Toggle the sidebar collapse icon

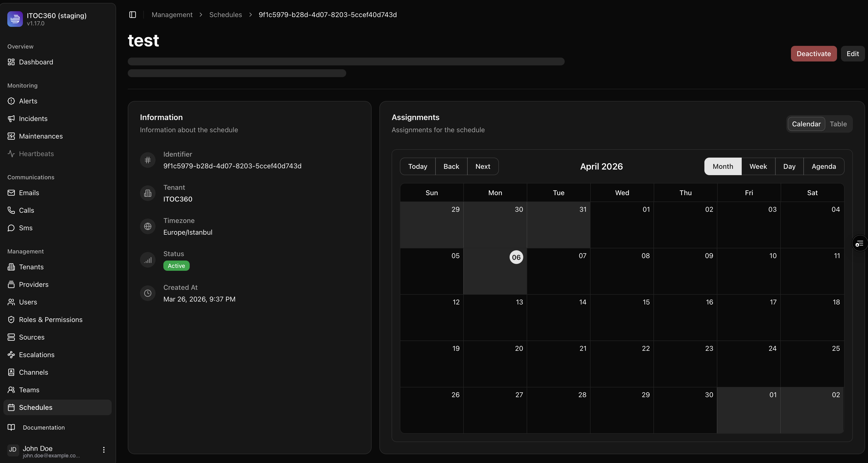pyautogui.click(x=132, y=14)
